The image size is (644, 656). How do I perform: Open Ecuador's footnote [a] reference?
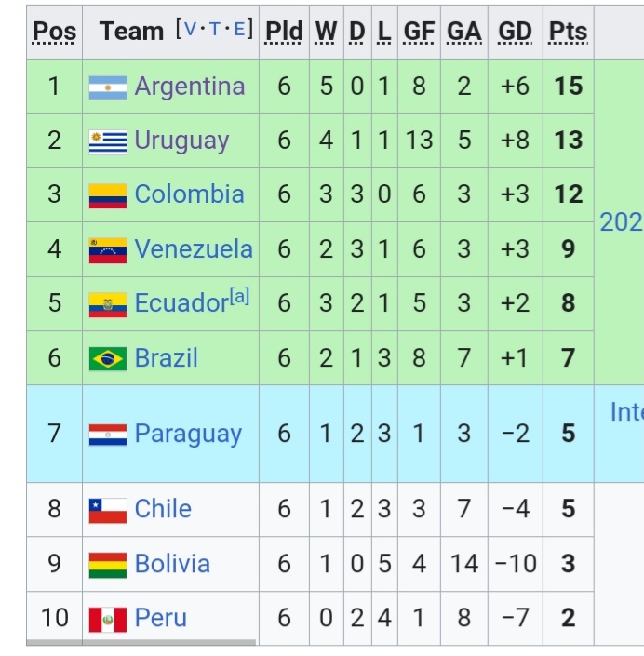(x=240, y=297)
